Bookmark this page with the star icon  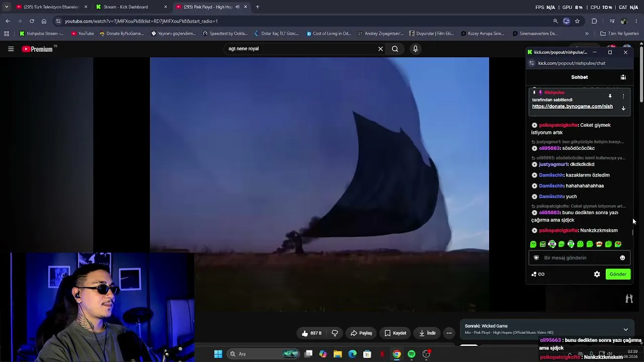[577, 21]
